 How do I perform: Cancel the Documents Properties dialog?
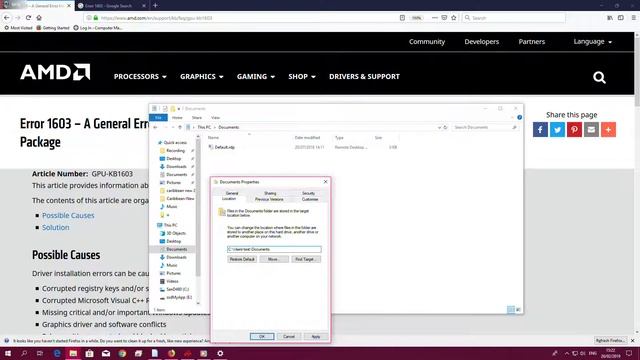289,336
